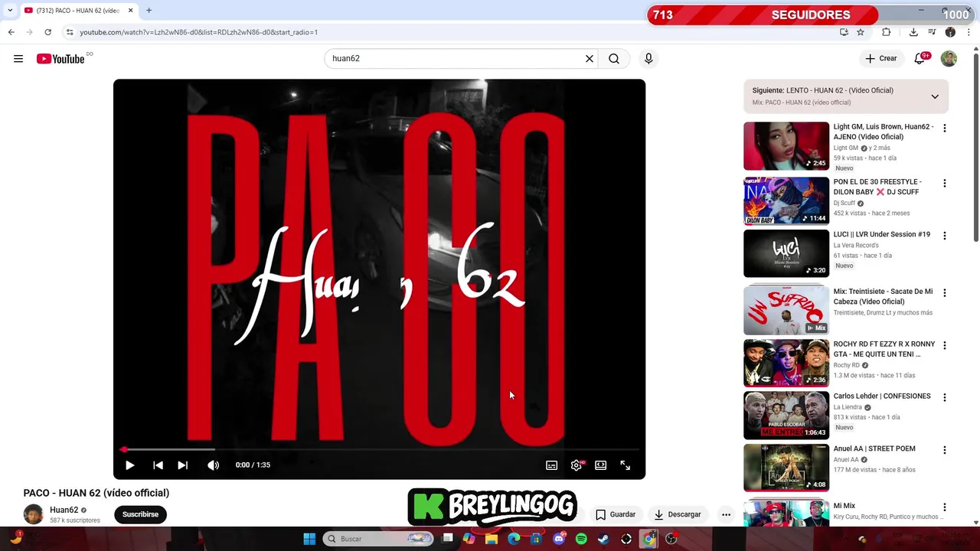Image resolution: width=980 pixels, height=551 pixels.
Task: Click the video progress bar
Action: pos(379,449)
